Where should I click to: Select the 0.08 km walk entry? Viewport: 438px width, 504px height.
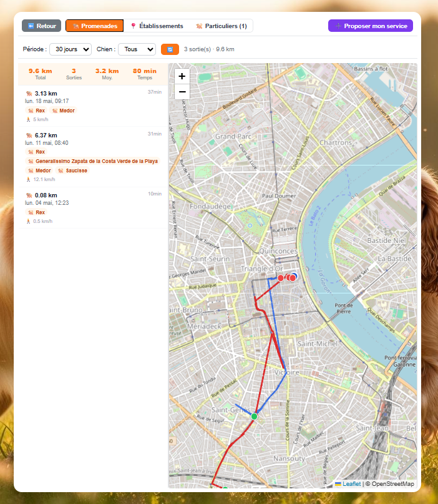click(x=93, y=207)
